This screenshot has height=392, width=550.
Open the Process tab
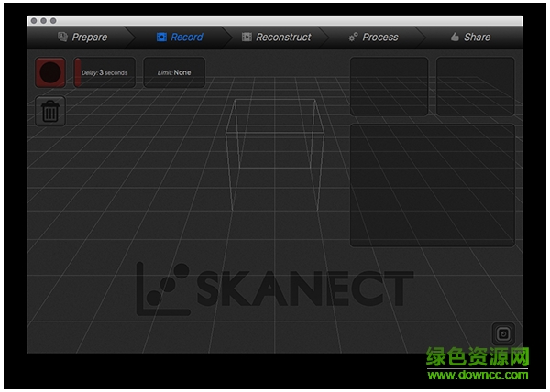[x=373, y=38]
